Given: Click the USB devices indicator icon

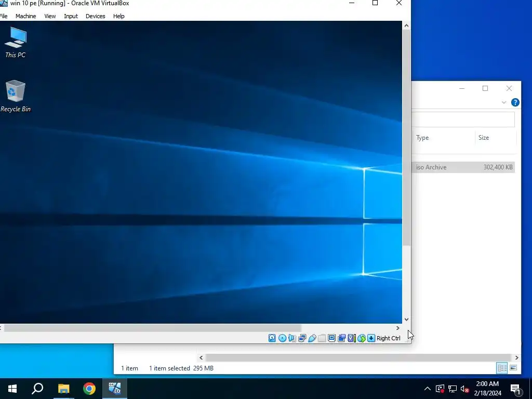Looking at the screenshot, I should point(312,338).
